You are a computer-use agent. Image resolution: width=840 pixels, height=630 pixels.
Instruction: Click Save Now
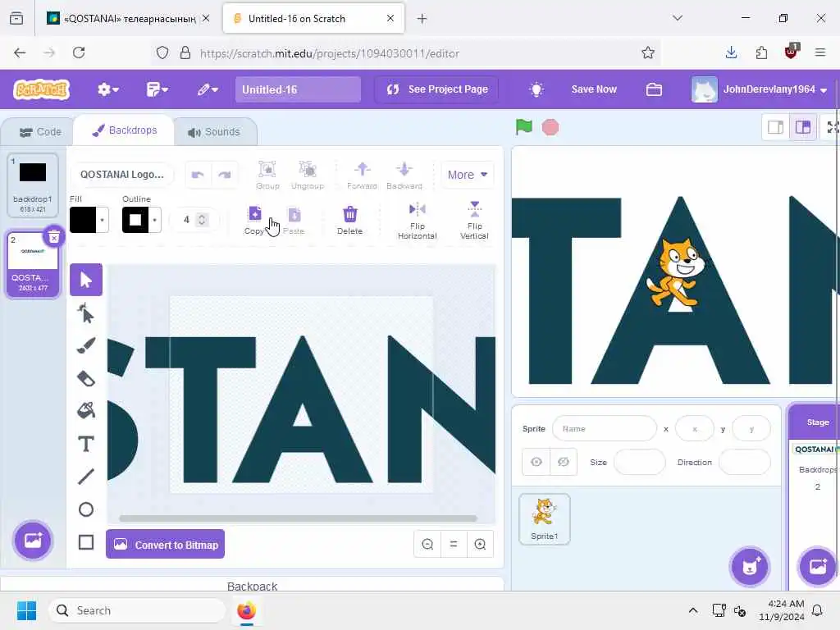[x=594, y=89]
